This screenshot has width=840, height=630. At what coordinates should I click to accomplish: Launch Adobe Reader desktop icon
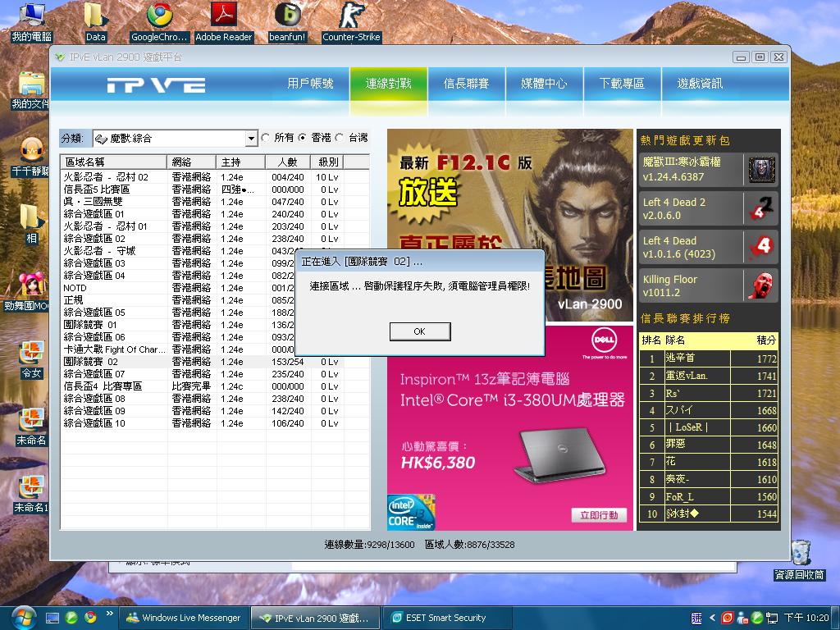223,22
